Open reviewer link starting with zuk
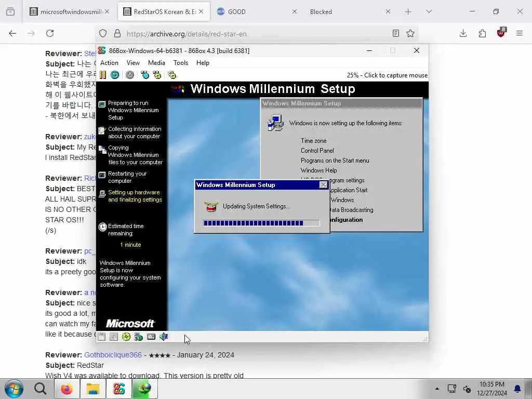The width and height of the screenshot is (532, 399). 90,137
